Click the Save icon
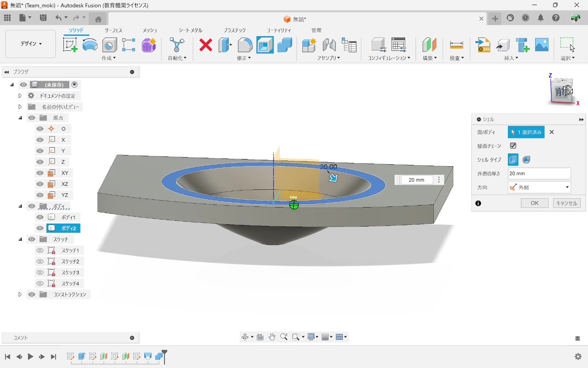Screen dimensions: 588x368 43,18
